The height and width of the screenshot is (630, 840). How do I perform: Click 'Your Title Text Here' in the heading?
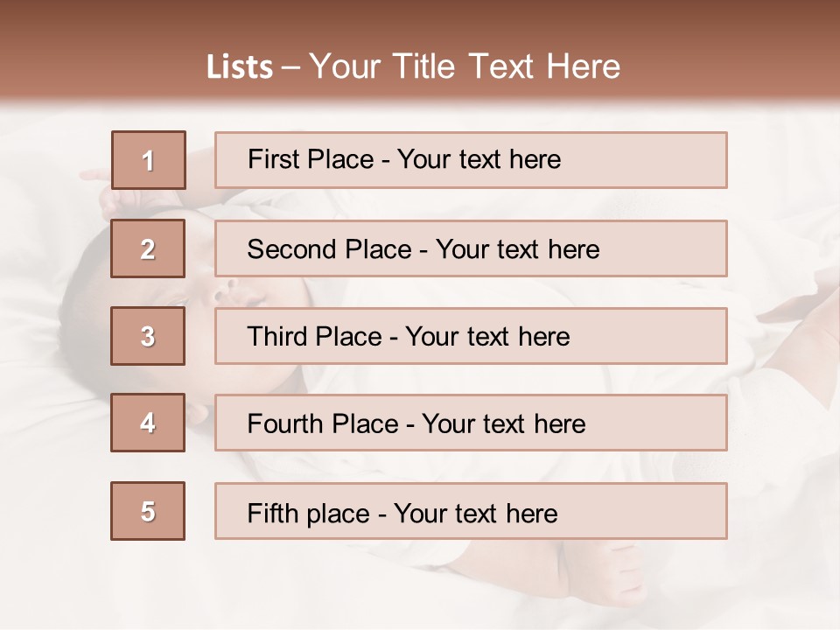(465, 66)
